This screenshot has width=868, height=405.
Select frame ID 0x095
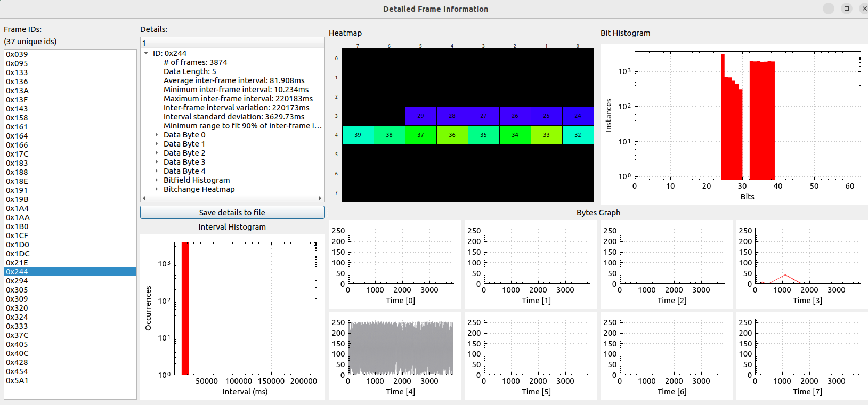[x=70, y=63]
